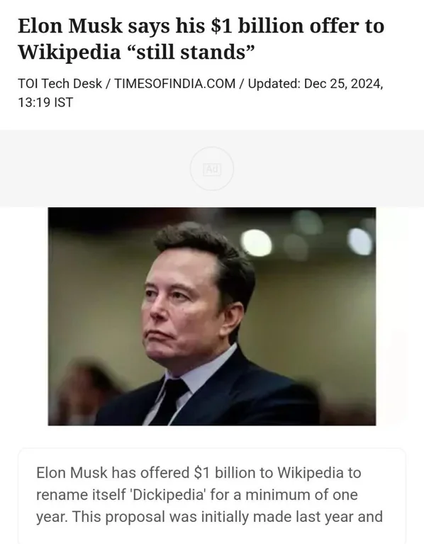This screenshot has width=424, height=544.
Task: Click 'Elon Musk has offered' at the start of the summary
Action: (x=113, y=473)
